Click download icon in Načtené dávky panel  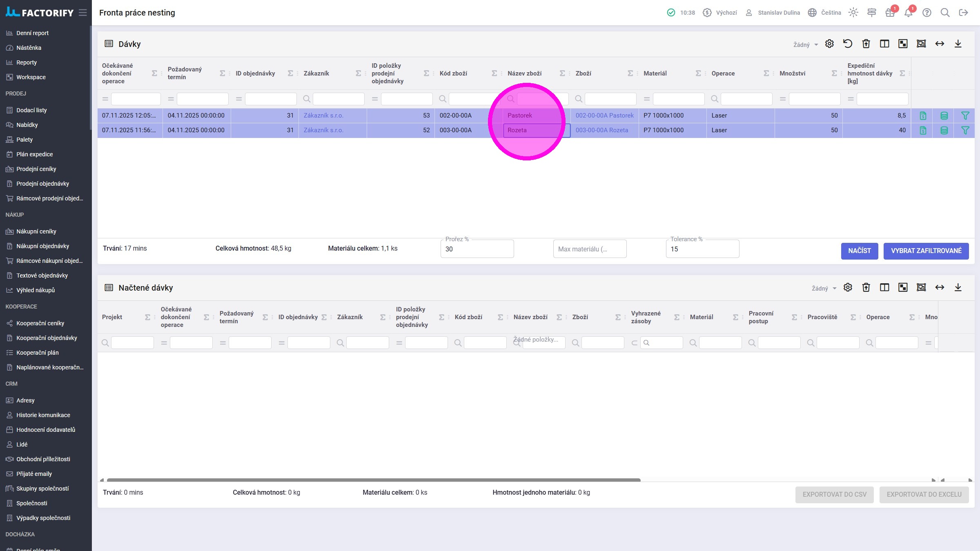958,287
